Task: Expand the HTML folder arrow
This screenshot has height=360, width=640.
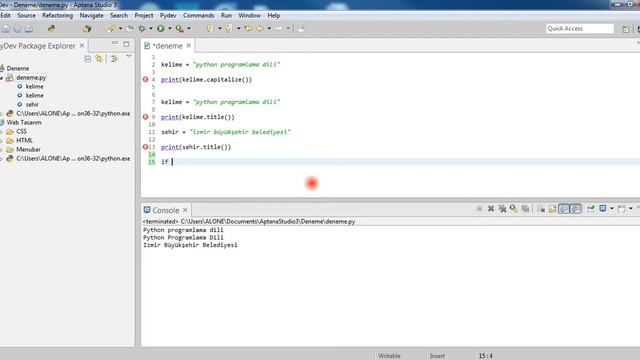Action: tap(2, 140)
